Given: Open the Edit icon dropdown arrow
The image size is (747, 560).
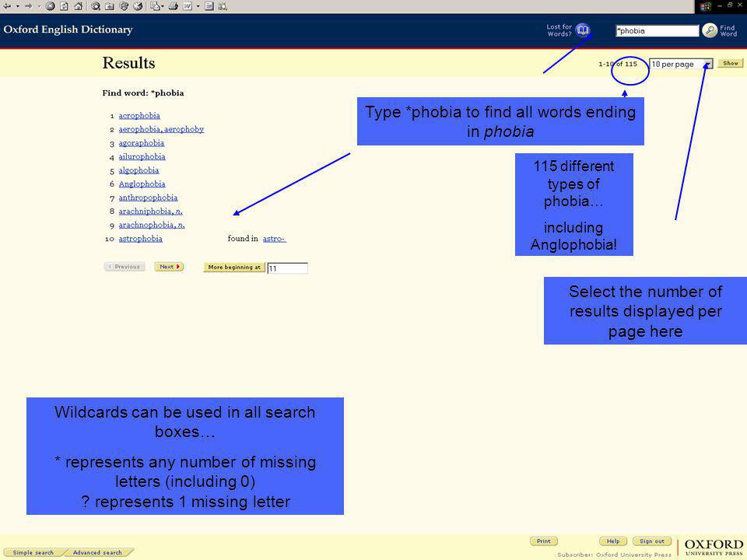Looking at the screenshot, I should pyautogui.click(x=198, y=6).
